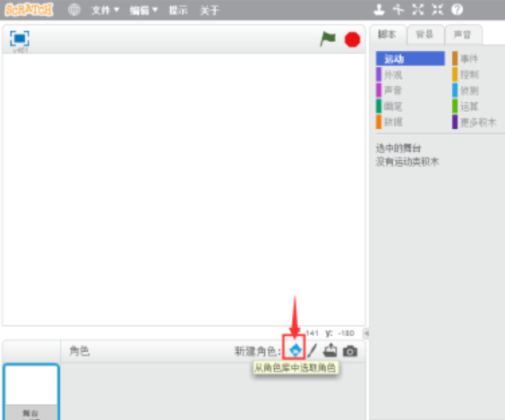Toggle full screen presentation mode

coord(20,39)
